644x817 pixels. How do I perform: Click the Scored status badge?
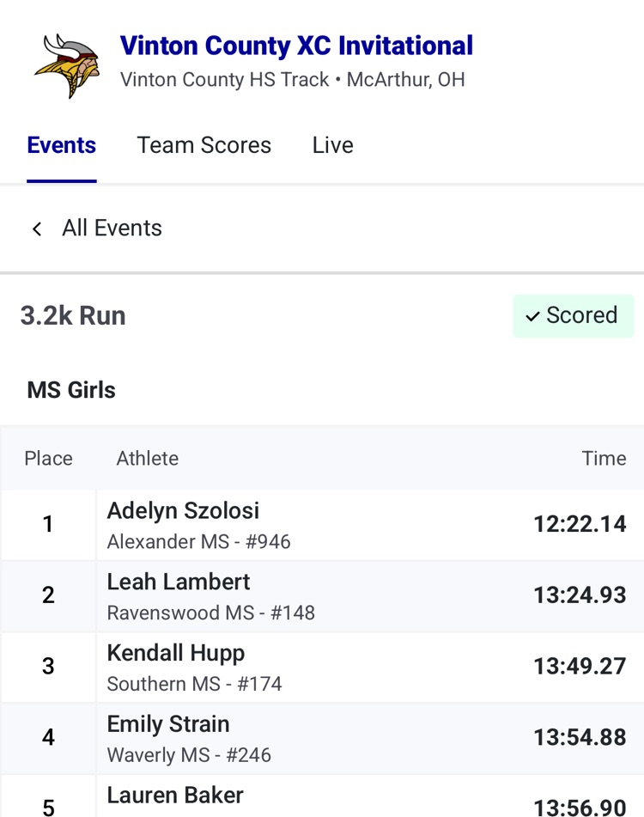[574, 316]
